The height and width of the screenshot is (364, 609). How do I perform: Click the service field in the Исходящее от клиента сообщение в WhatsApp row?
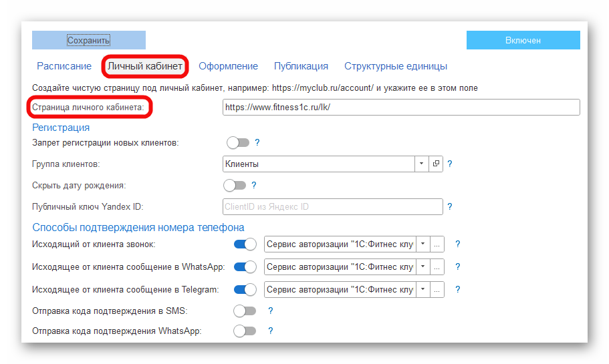[x=340, y=267]
